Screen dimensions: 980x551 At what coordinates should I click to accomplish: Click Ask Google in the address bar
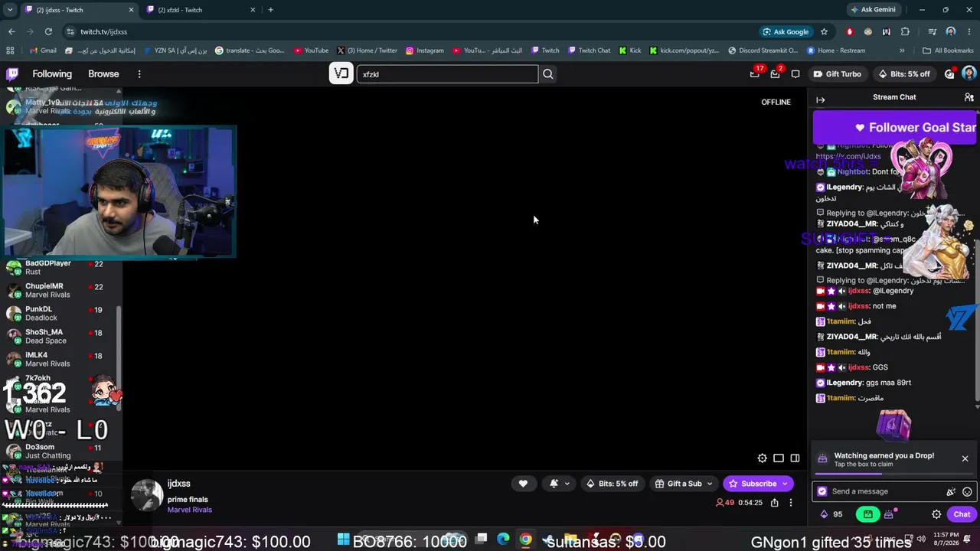[786, 31]
